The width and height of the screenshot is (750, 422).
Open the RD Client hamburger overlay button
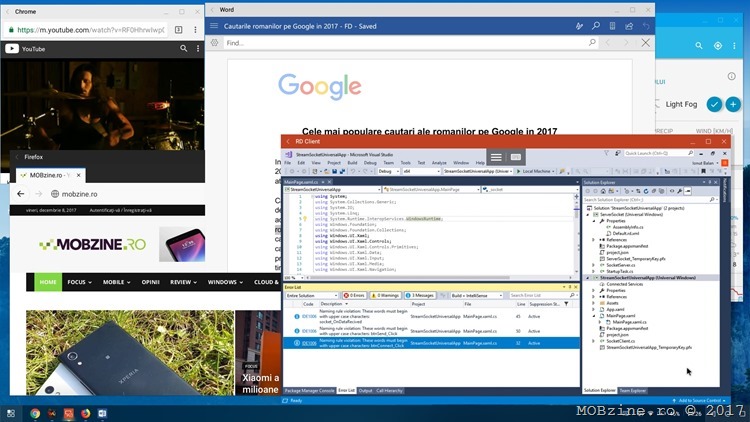point(496,157)
